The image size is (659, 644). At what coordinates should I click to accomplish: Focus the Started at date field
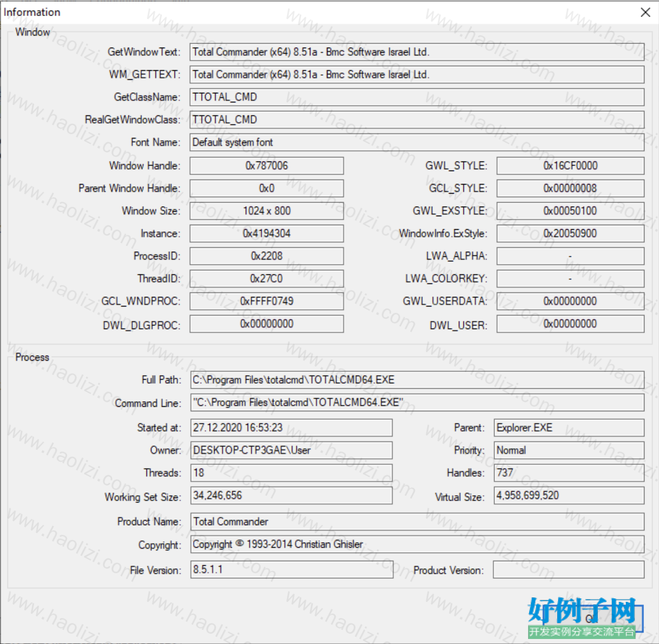click(291, 428)
